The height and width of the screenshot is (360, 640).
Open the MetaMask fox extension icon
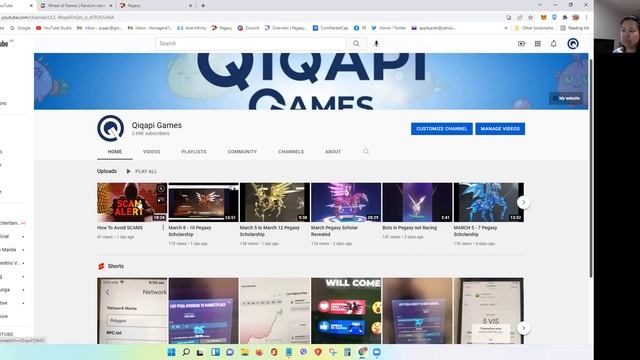543,18
